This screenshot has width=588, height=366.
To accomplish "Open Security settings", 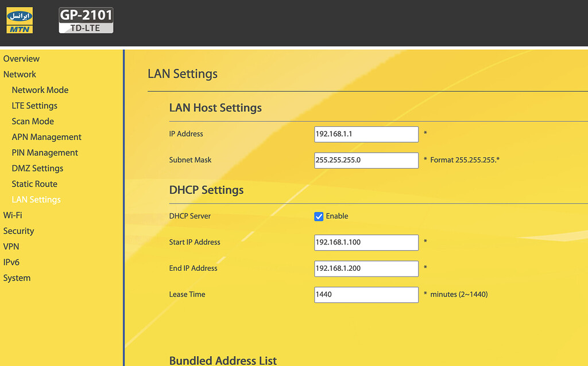I will [x=18, y=231].
